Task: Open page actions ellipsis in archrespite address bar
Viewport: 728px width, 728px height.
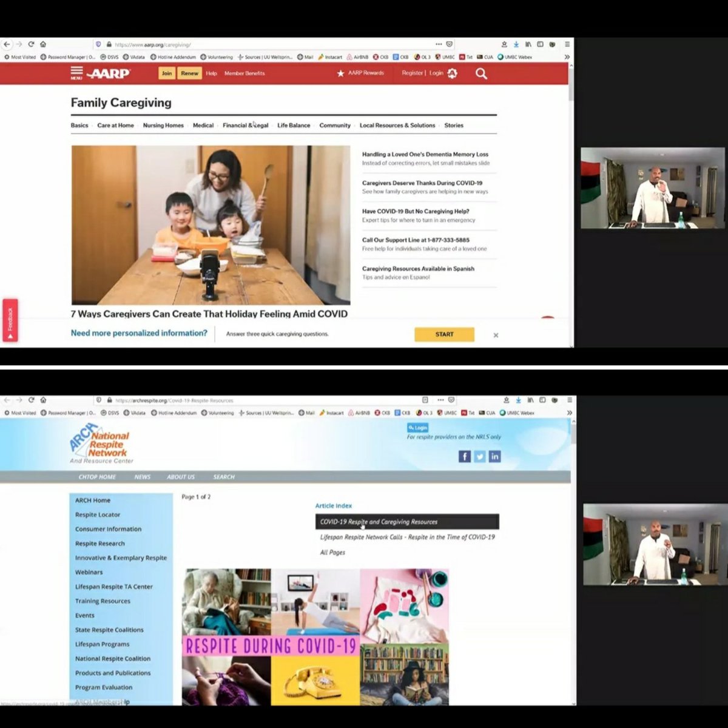Action: pyautogui.click(x=440, y=400)
